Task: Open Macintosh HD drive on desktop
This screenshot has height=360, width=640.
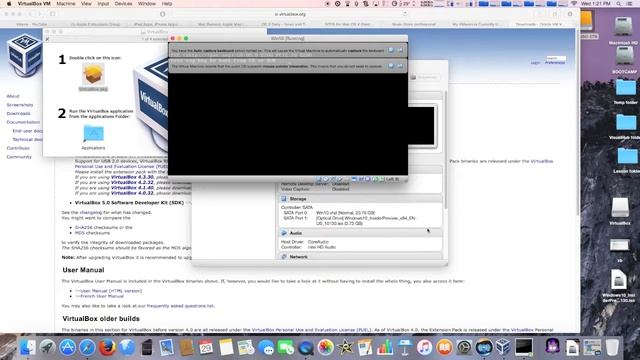Action: (623, 28)
